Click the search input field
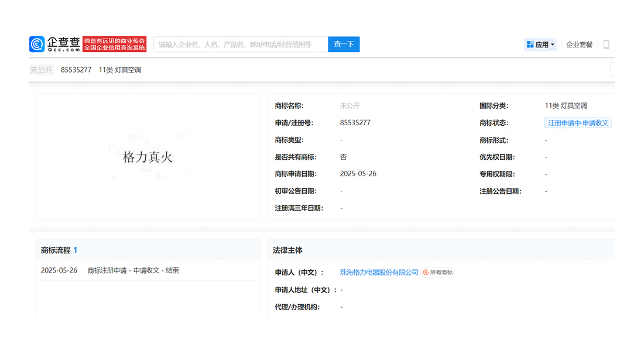Viewport: 644px width, 351px height. pos(241,44)
